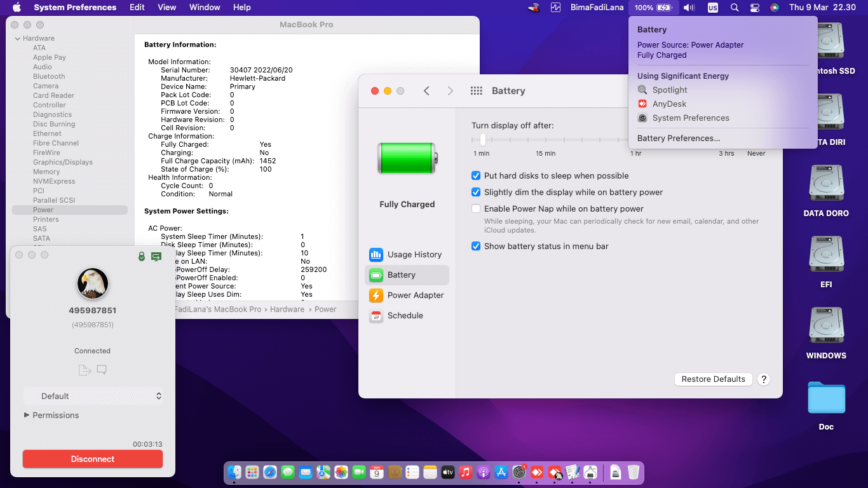Open the Schedule pane icon
Screen dimensions: 868x488
coord(376,316)
